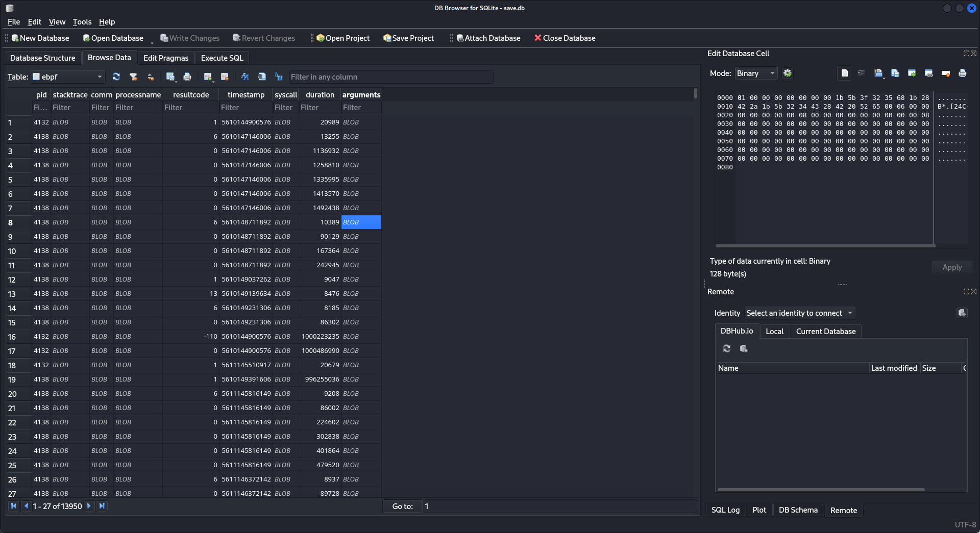Expand the copy hex/ASCII icon's dropdown arrow
The image size is (980, 533).
click(884, 77)
